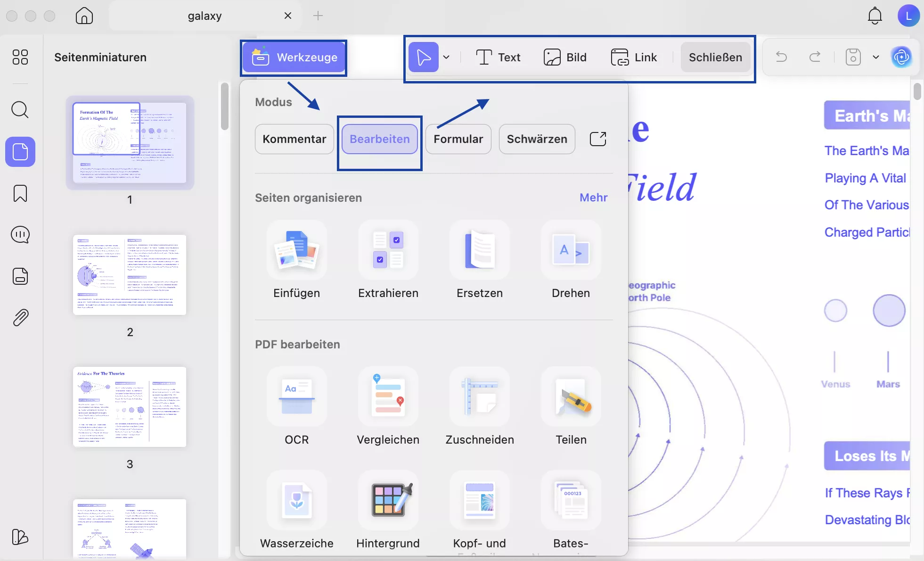The image size is (924, 561).
Task: Open the bookmark panel in sidebar
Action: [x=20, y=193]
